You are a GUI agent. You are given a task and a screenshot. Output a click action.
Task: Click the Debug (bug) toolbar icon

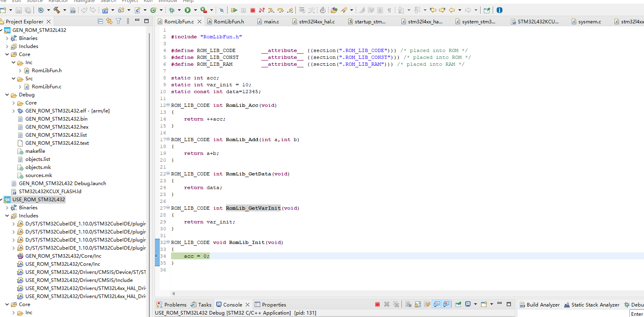point(172,10)
